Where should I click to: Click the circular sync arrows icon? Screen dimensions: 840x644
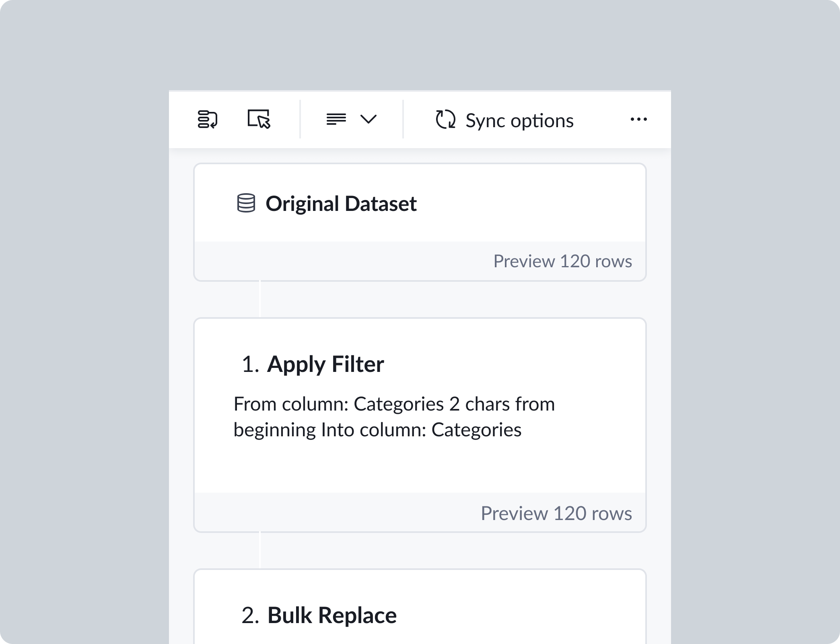tap(445, 120)
